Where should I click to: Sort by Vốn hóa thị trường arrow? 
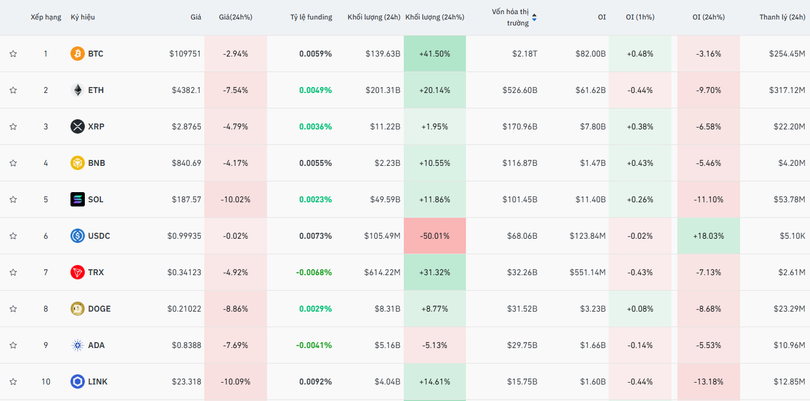tap(534, 17)
